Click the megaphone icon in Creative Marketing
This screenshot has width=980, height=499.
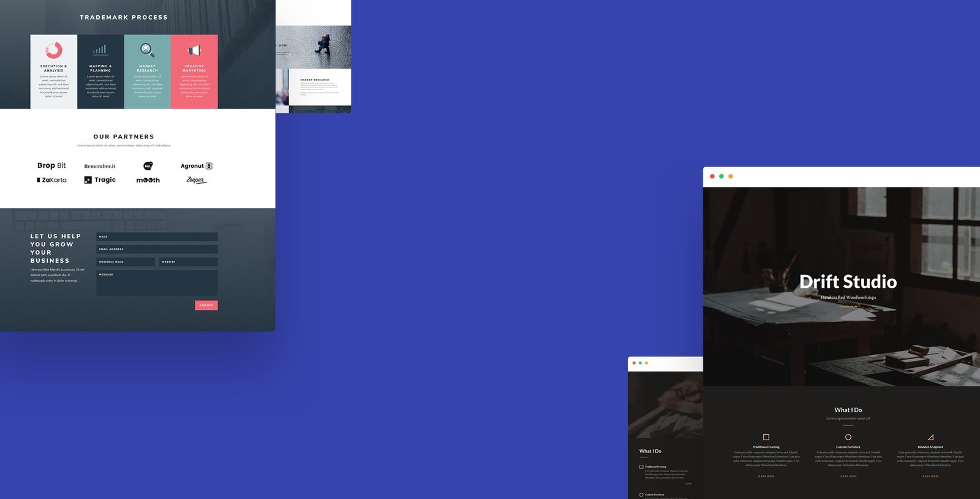(x=194, y=50)
